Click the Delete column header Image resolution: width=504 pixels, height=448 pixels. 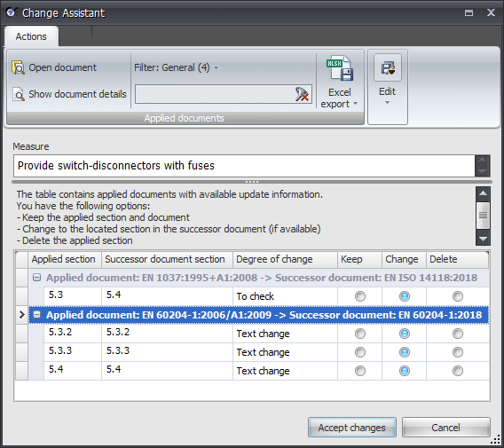tap(457, 259)
